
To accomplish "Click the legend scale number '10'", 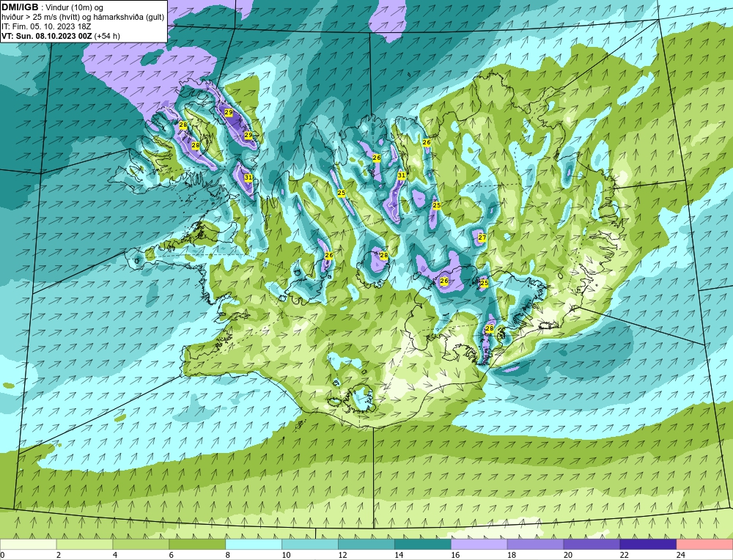I will [x=286, y=555].
